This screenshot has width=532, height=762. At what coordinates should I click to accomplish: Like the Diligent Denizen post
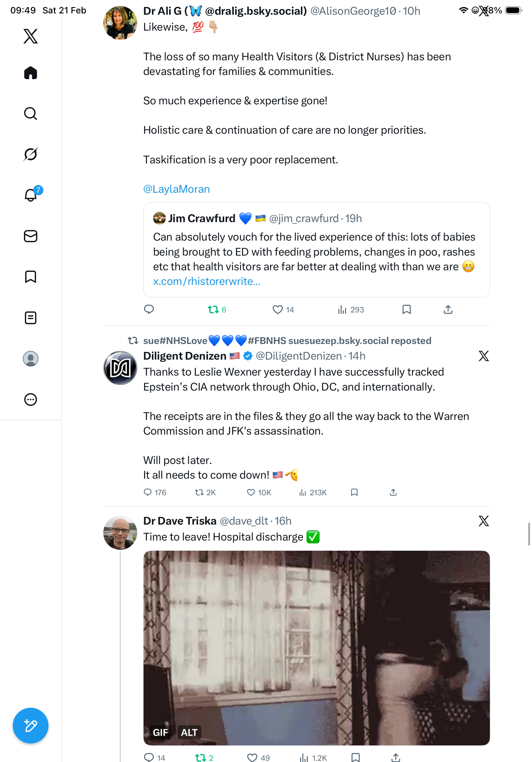(x=251, y=492)
